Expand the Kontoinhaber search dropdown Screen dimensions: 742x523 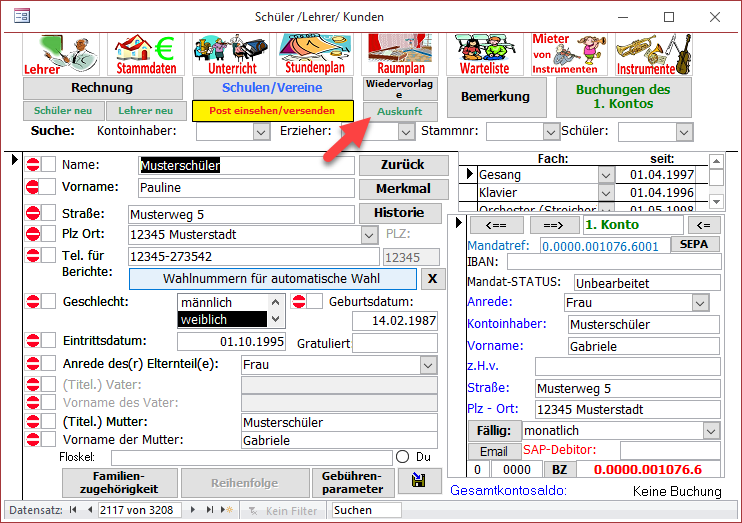point(261,131)
